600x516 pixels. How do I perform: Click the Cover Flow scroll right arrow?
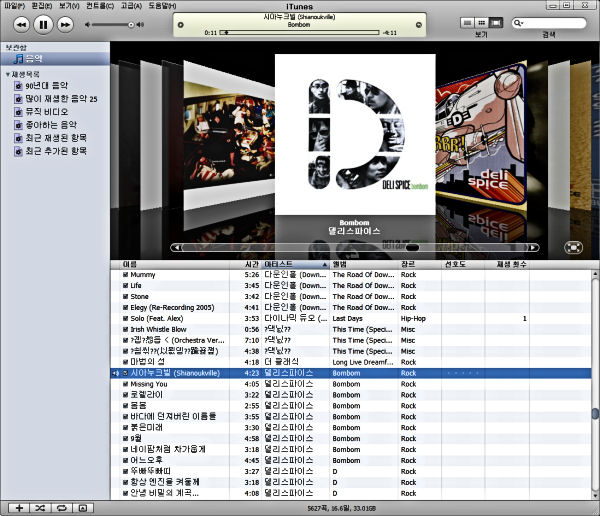533,248
